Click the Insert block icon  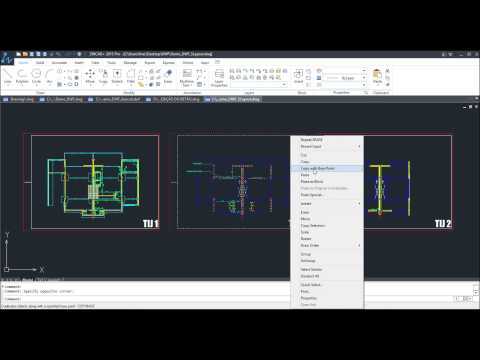pyautogui.click(x=298, y=76)
